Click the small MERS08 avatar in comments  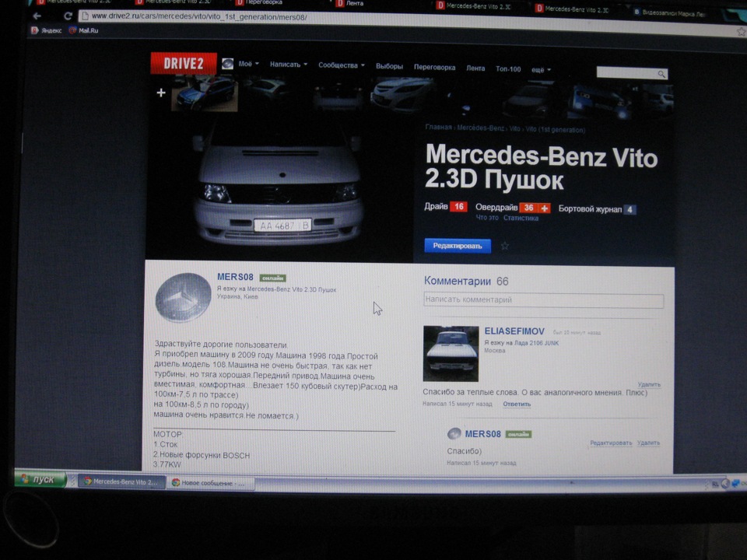point(454,433)
